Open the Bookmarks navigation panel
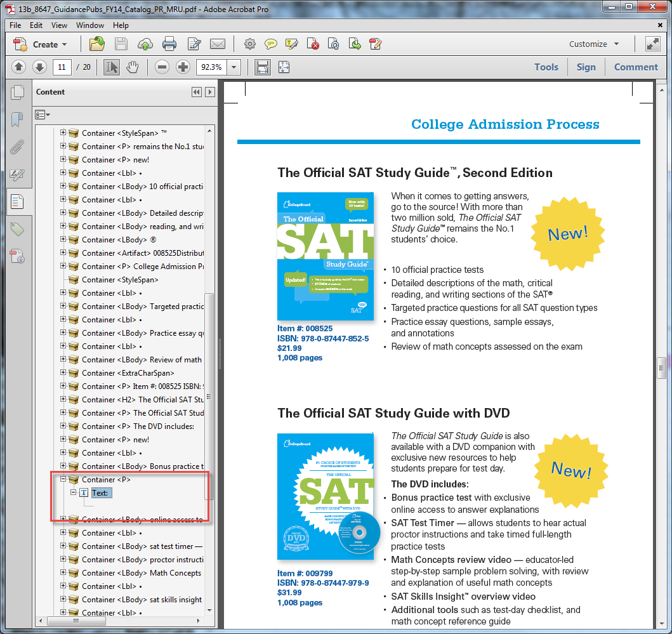This screenshot has width=672, height=634. coord(17,120)
